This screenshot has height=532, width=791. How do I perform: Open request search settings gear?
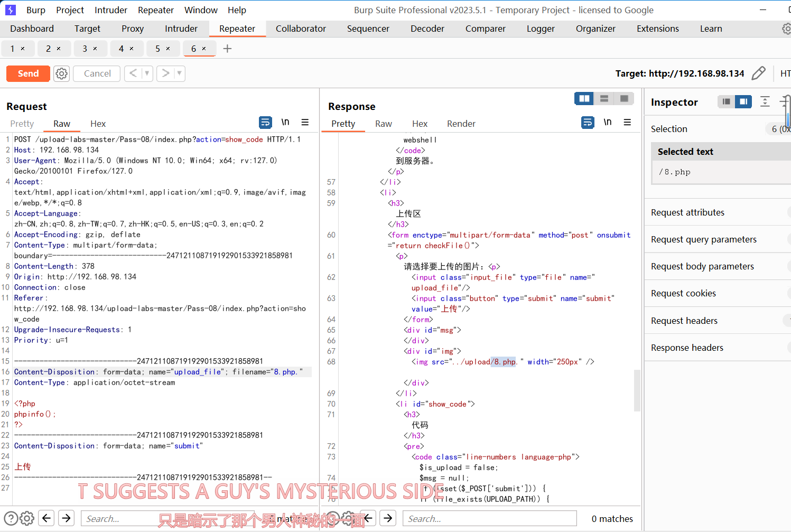pyautogui.click(x=27, y=518)
